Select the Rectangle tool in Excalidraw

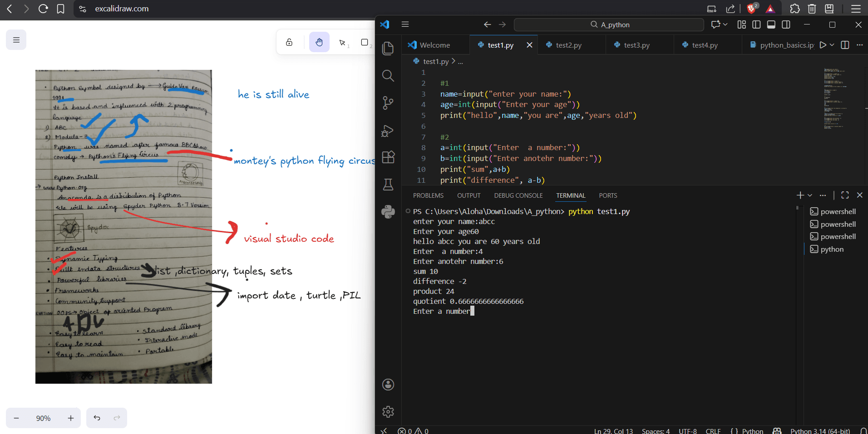365,42
